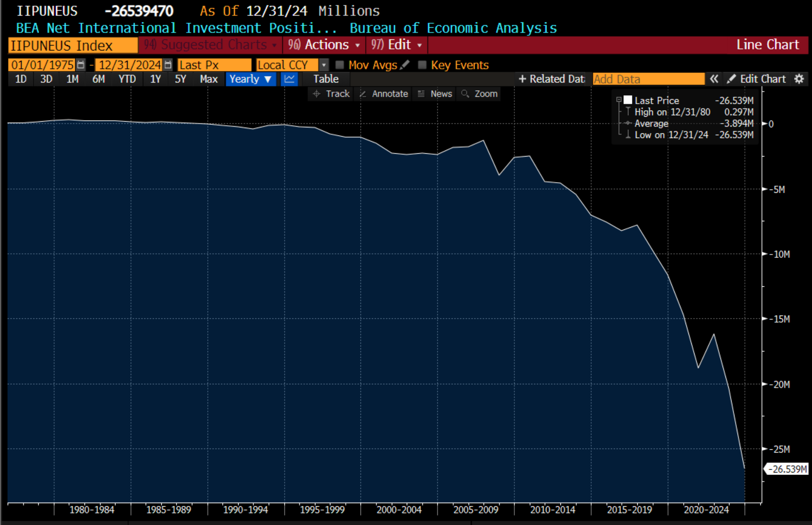Viewport: 812px width, 525px height.
Task: Click the double chevron collapse icon
Action: (714, 79)
